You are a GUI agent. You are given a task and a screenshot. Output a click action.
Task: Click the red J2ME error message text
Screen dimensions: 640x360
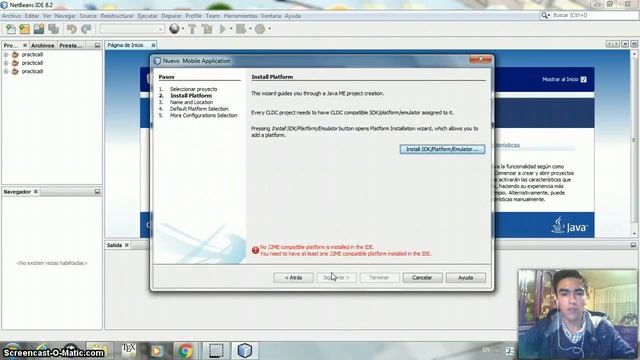pyautogui.click(x=345, y=251)
